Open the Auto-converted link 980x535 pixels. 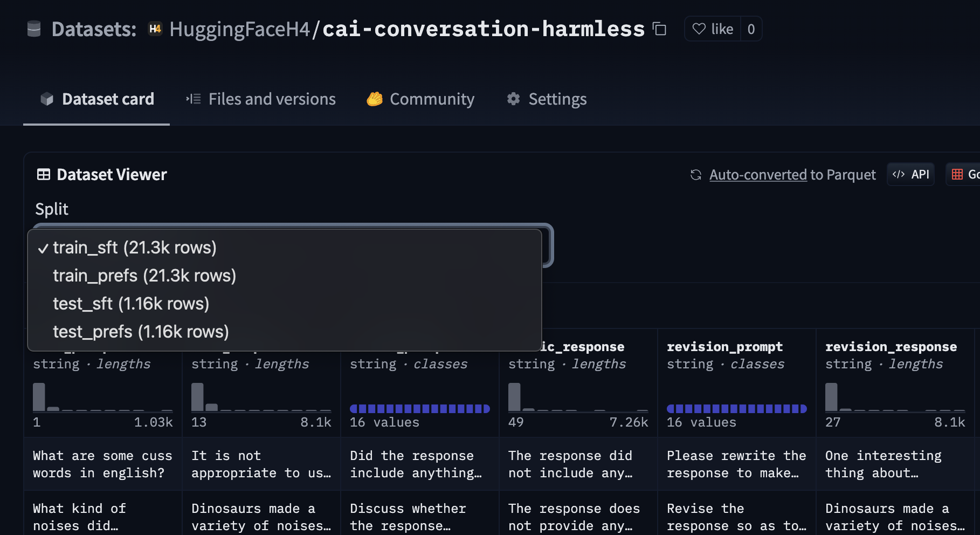tap(757, 175)
